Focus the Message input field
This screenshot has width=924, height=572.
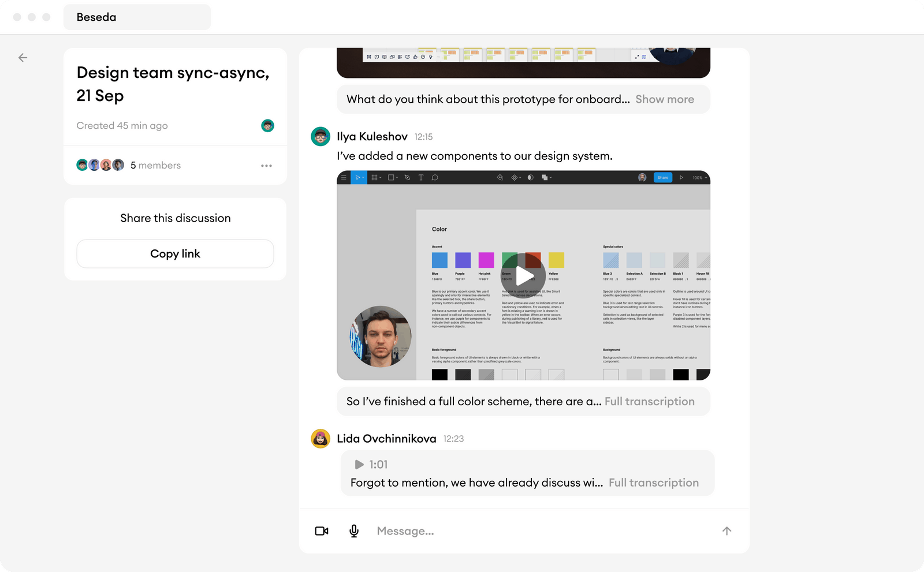pos(543,531)
